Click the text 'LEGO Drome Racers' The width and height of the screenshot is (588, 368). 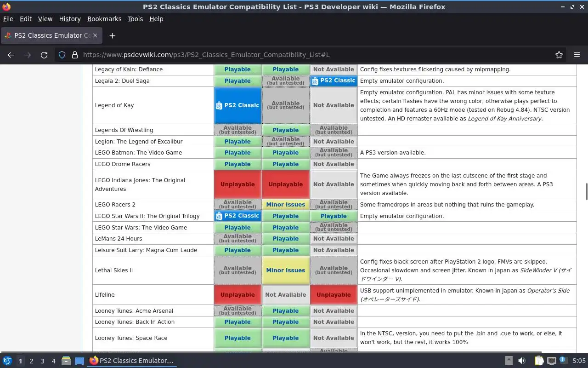click(123, 164)
